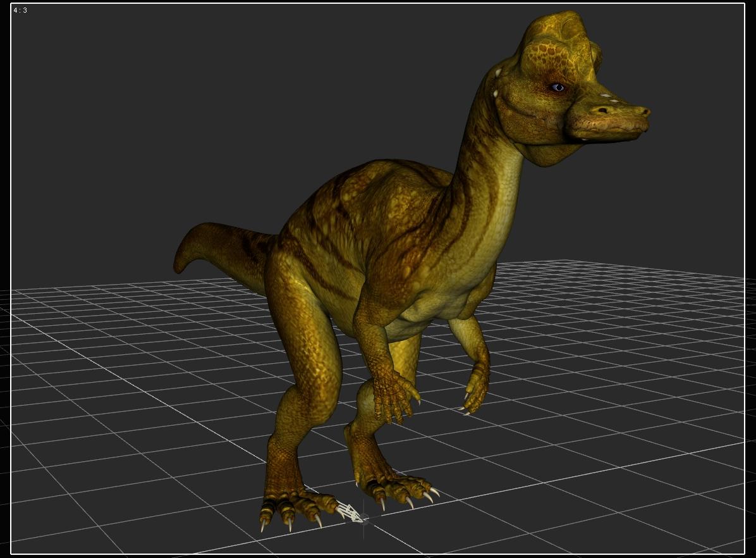This screenshot has width=756, height=558.
Task: Click the 4:3 aspect ratio label
Action: (20, 10)
